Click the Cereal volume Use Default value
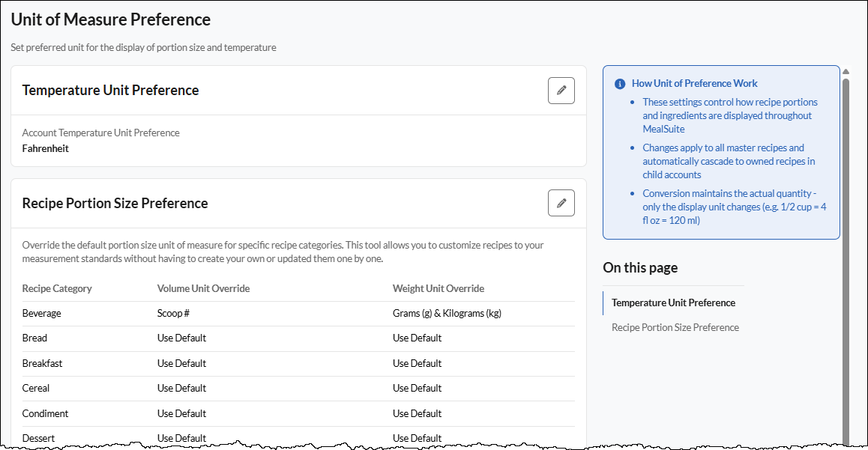 181,388
